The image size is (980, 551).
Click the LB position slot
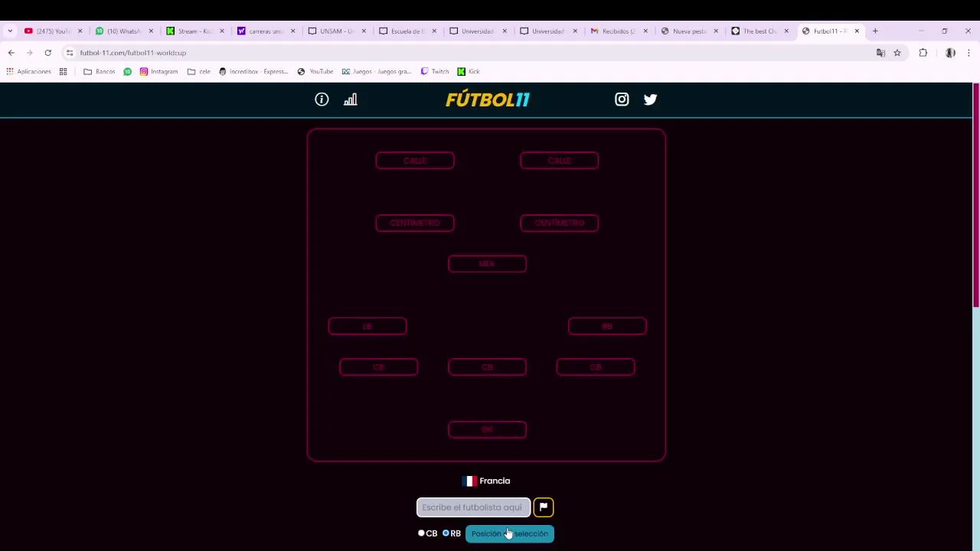click(x=367, y=327)
